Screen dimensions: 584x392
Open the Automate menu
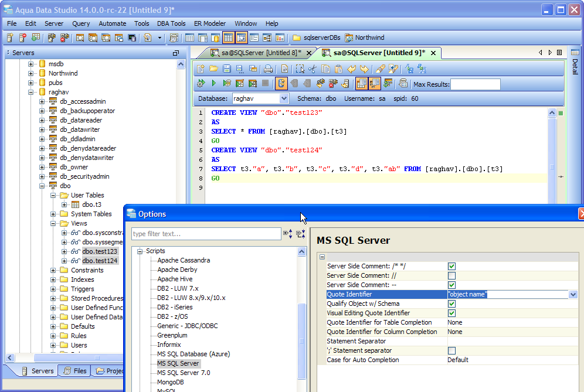(x=113, y=23)
